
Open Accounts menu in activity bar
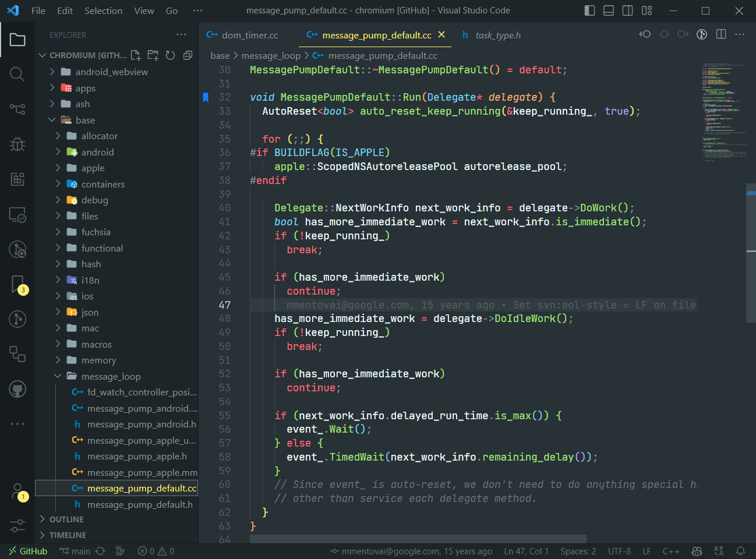[17, 491]
